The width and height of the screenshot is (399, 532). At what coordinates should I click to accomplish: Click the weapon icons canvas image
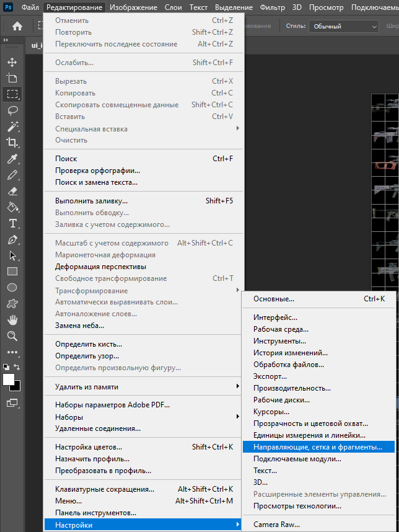pos(385,192)
